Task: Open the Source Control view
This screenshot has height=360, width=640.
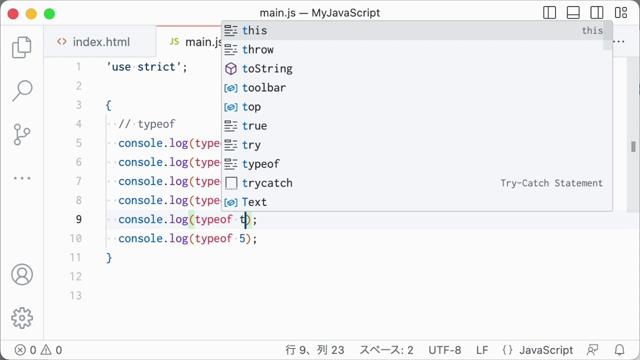Action: (x=22, y=134)
